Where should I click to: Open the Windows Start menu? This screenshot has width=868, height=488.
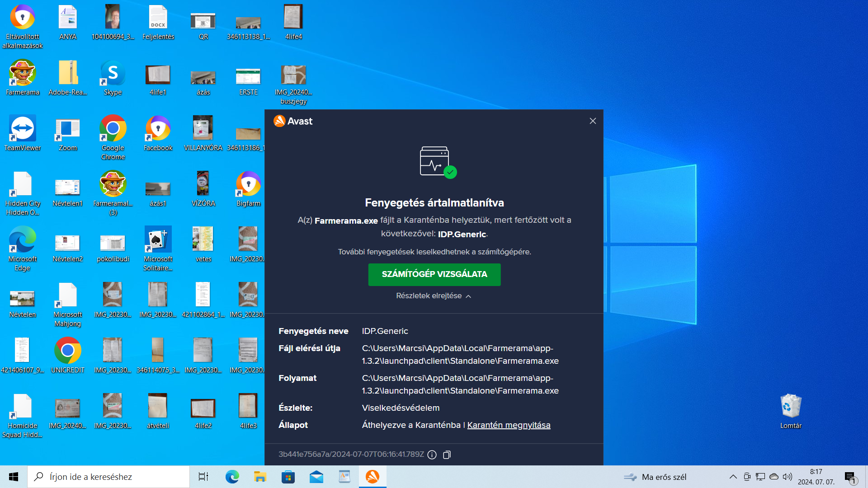point(14,477)
